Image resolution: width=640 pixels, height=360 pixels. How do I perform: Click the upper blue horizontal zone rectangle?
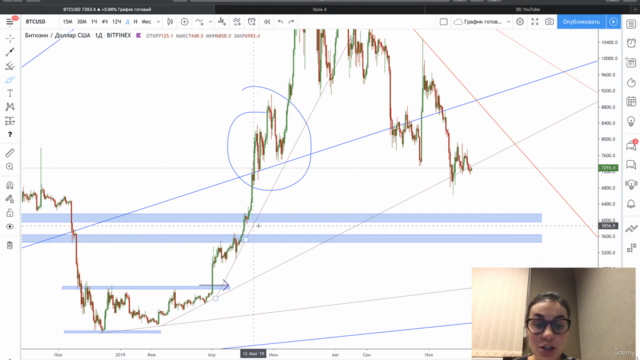tap(282, 218)
